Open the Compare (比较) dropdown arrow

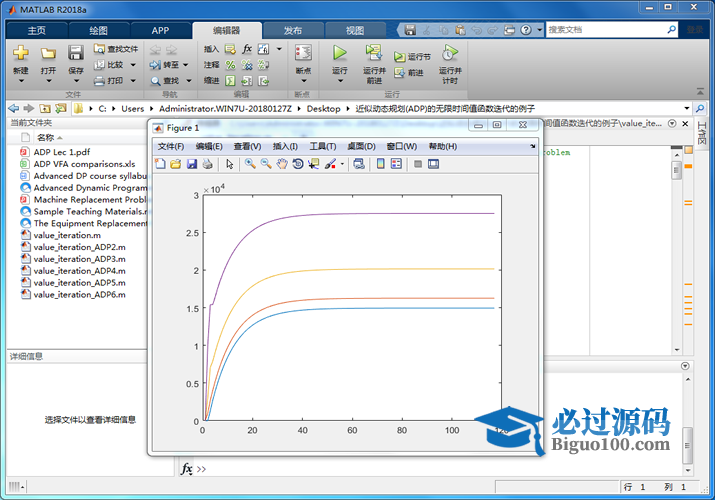133,65
